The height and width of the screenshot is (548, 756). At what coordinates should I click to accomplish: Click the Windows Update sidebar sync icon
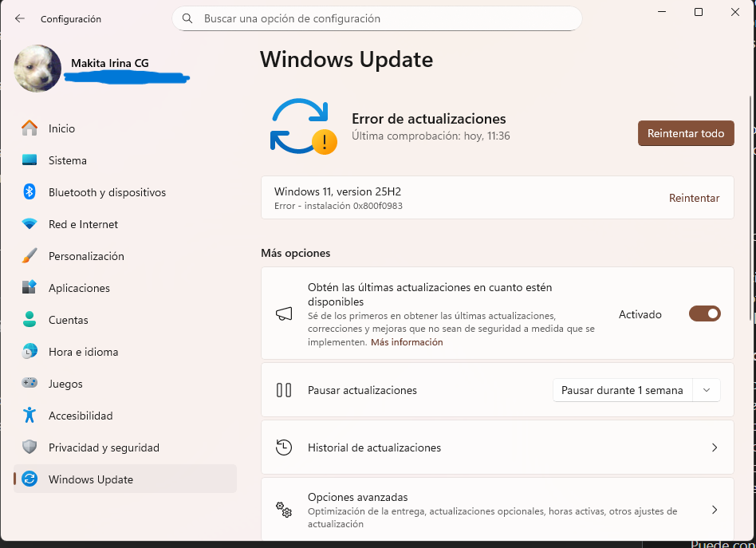pyautogui.click(x=30, y=479)
